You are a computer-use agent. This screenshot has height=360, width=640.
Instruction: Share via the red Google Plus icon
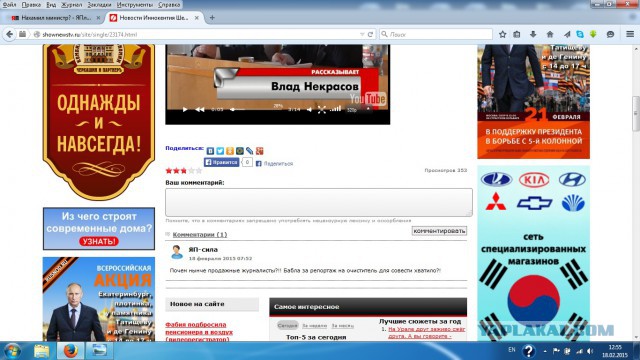tap(259, 151)
